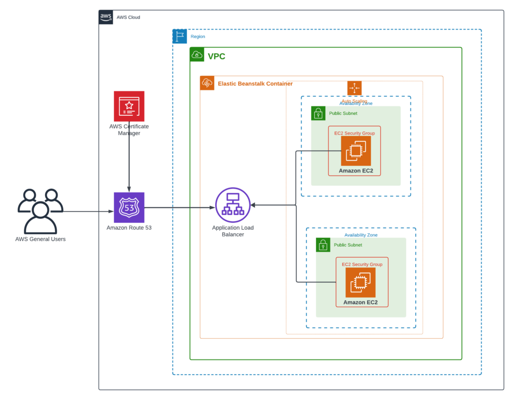The width and height of the screenshot is (532, 400).
Task: Click the Application Load Balancer label
Action: tap(233, 231)
